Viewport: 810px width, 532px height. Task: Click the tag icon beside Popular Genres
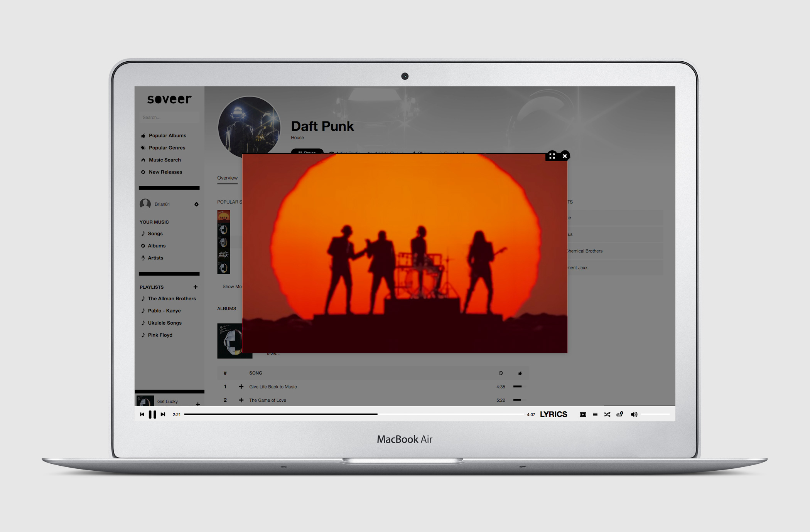tap(143, 148)
